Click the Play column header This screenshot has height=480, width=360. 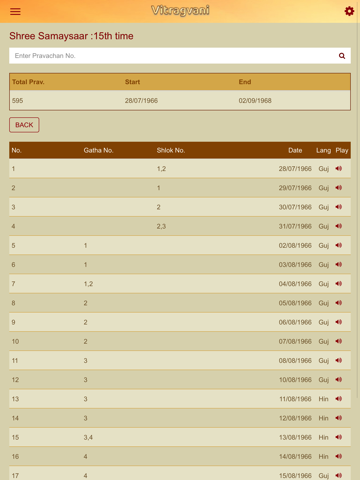pyautogui.click(x=342, y=151)
